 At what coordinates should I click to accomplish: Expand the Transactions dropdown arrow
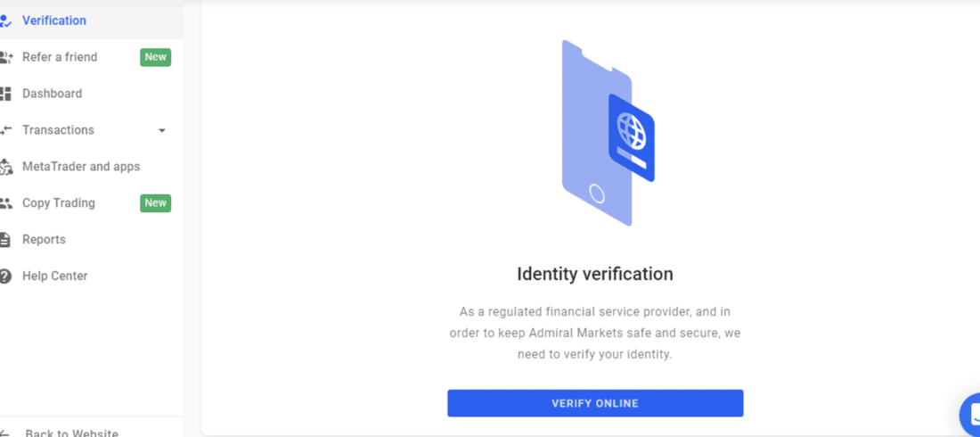pos(162,131)
